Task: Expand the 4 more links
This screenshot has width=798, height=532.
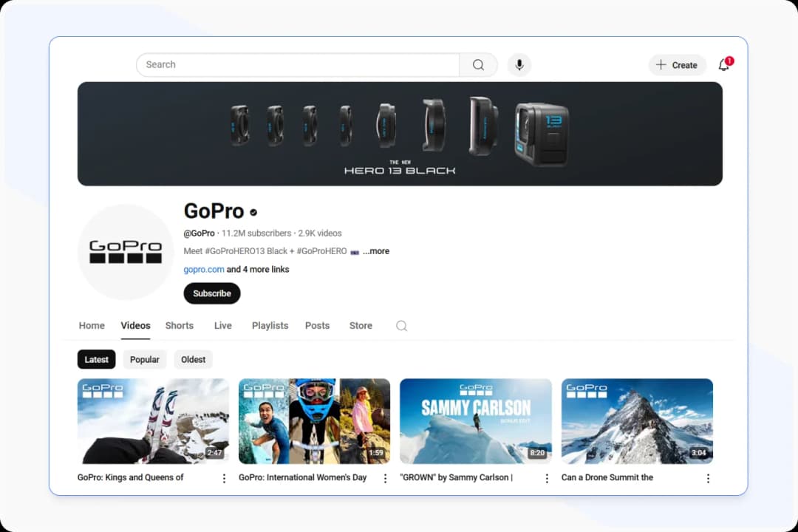Action: [257, 269]
